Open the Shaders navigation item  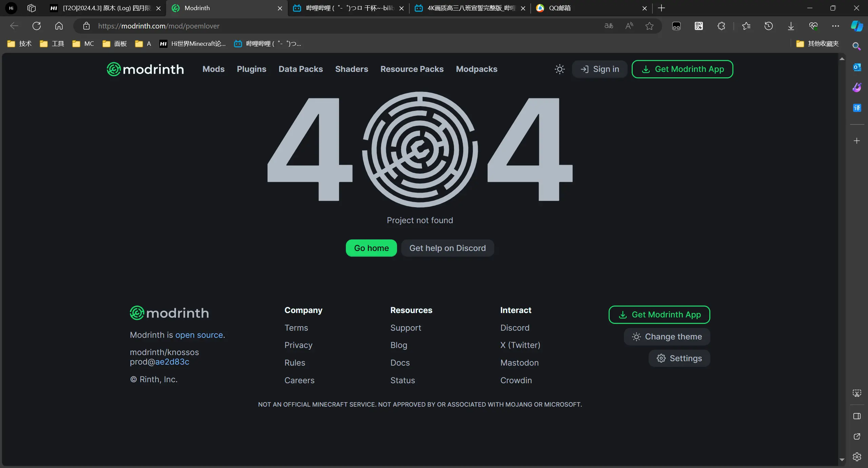click(x=351, y=69)
